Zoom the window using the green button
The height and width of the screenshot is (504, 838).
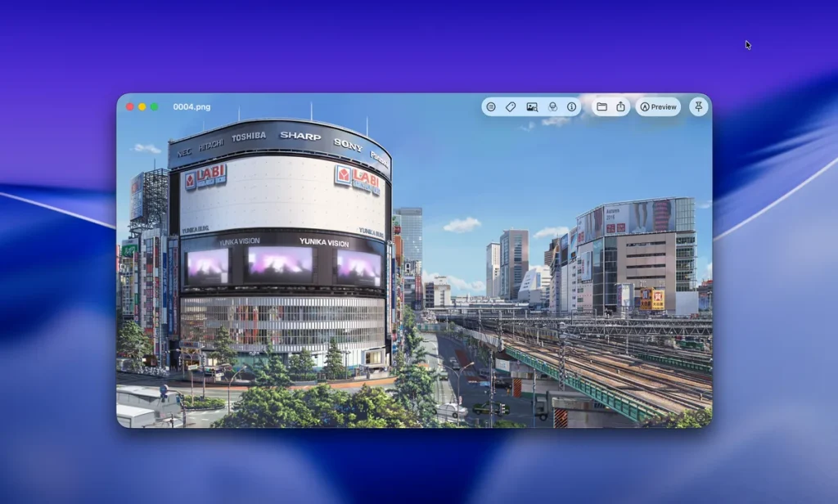click(x=155, y=107)
